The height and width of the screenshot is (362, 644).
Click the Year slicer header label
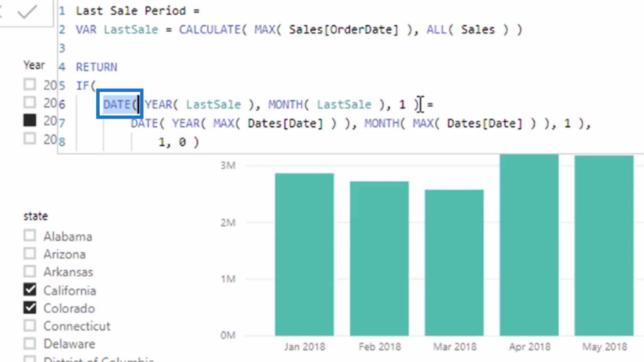coord(34,65)
